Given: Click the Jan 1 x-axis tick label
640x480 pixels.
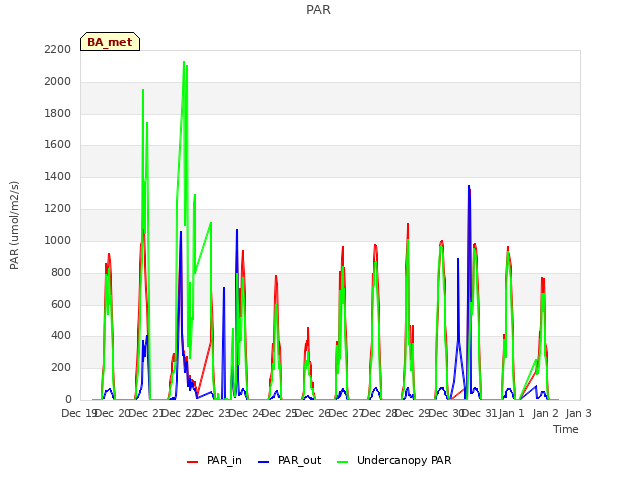Looking at the screenshot, I should tap(512, 413).
